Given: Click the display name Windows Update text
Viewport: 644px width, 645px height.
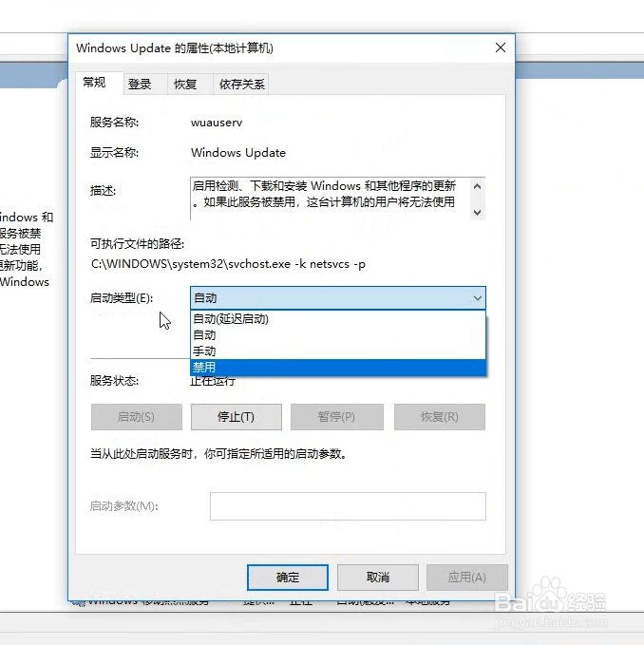Looking at the screenshot, I should 238,153.
